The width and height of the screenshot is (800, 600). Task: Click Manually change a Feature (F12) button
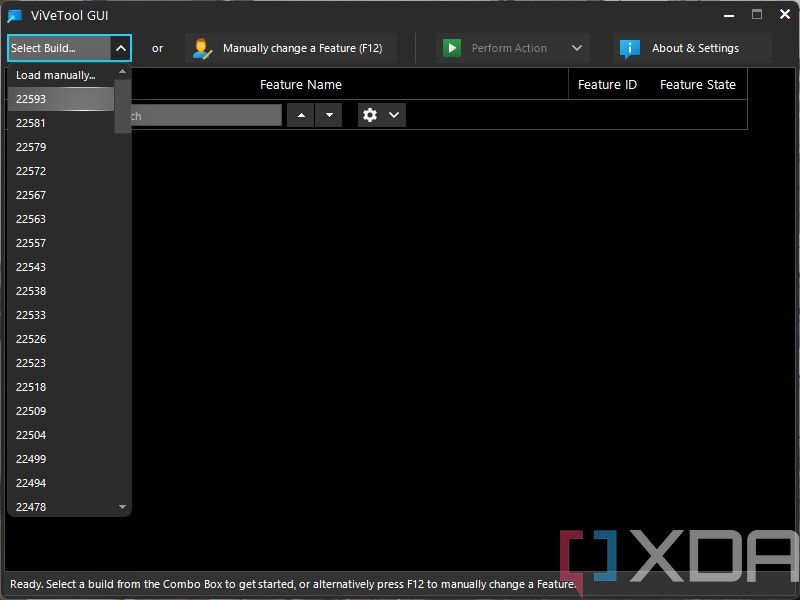(x=291, y=48)
